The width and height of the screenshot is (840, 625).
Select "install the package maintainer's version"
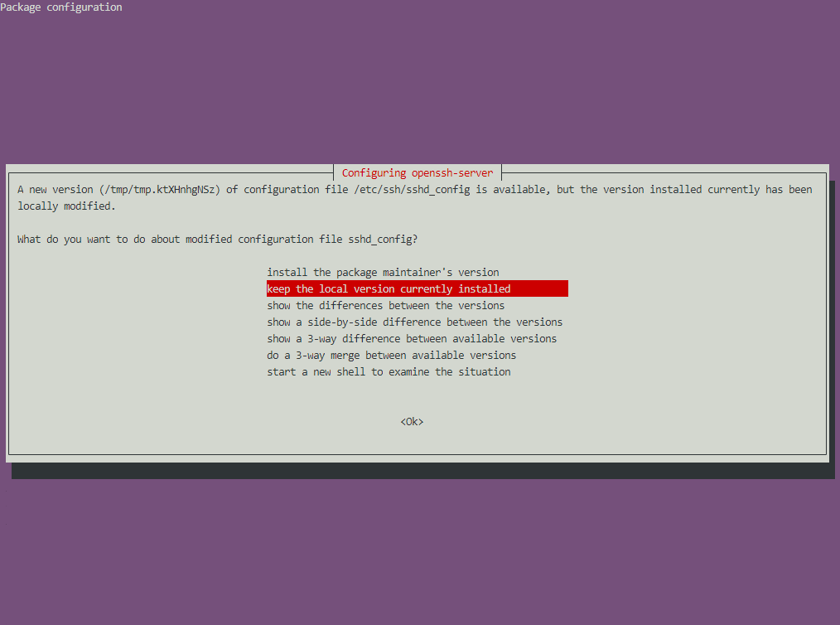tap(383, 273)
